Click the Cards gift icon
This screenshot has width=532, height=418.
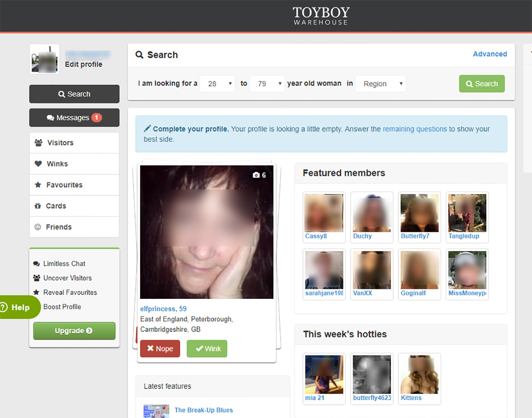(38, 206)
